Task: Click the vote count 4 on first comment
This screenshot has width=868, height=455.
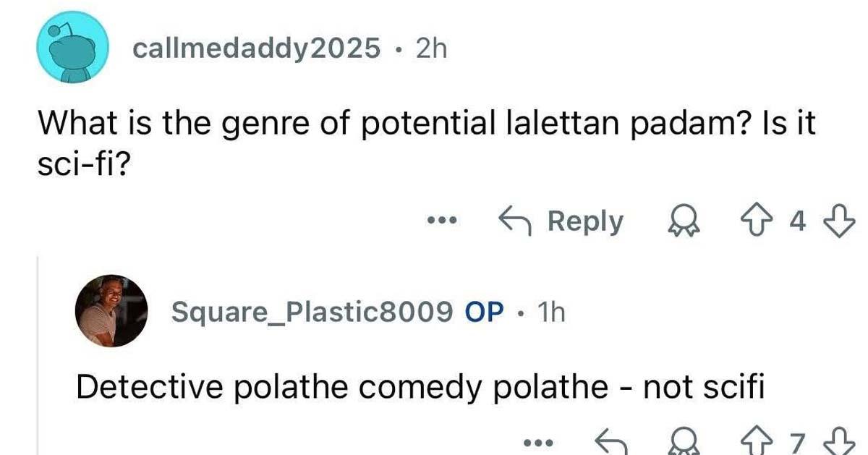Action: click(798, 221)
